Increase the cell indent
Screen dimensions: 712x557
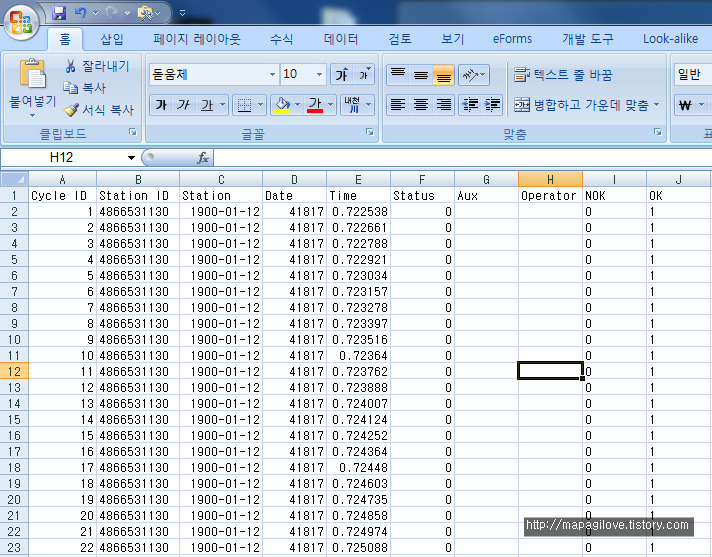pyautogui.click(x=492, y=105)
